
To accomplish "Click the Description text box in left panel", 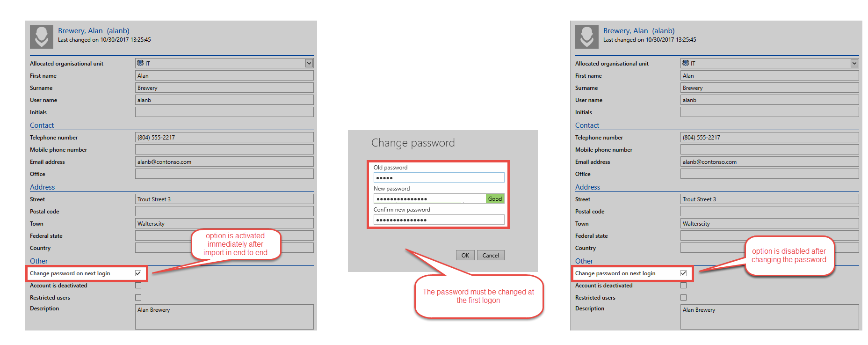I will coord(224,317).
